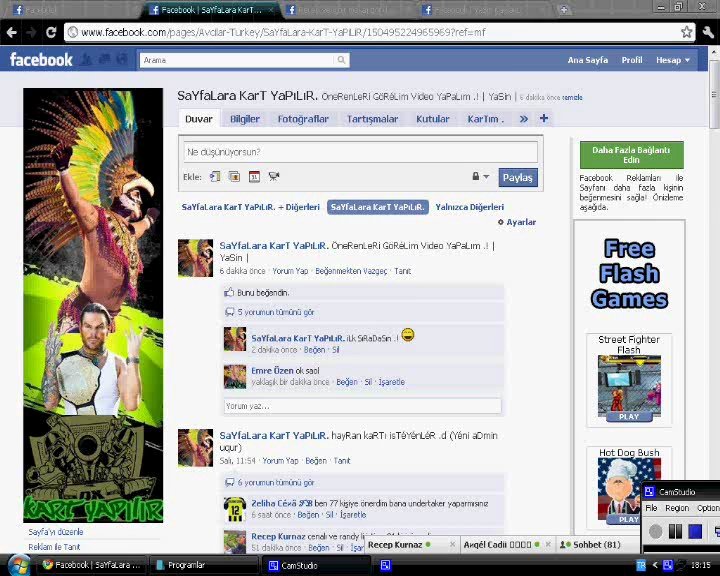
Task: Open the Fotoğraflar tab
Action: [x=303, y=119]
